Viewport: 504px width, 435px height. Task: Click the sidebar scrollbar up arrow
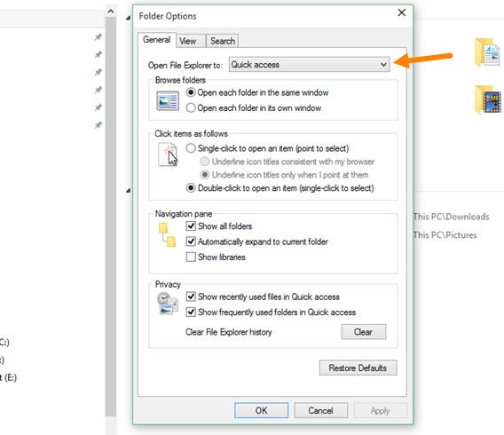pyautogui.click(x=111, y=12)
